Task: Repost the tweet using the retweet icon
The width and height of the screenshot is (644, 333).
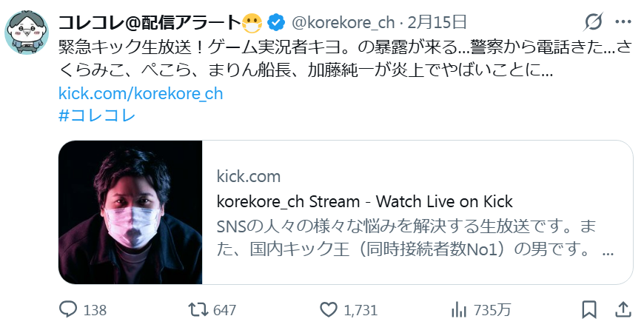Action: [x=198, y=309]
